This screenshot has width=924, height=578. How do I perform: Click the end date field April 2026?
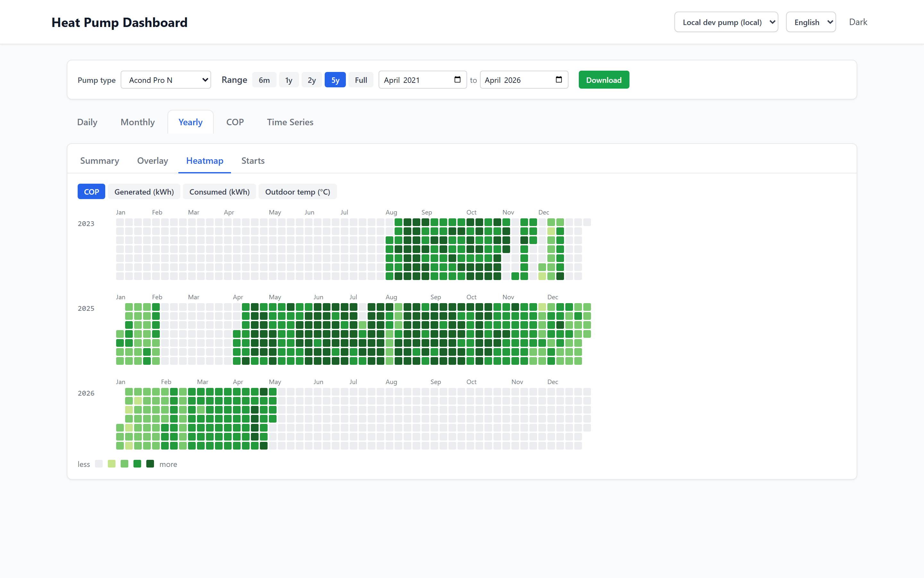click(524, 80)
